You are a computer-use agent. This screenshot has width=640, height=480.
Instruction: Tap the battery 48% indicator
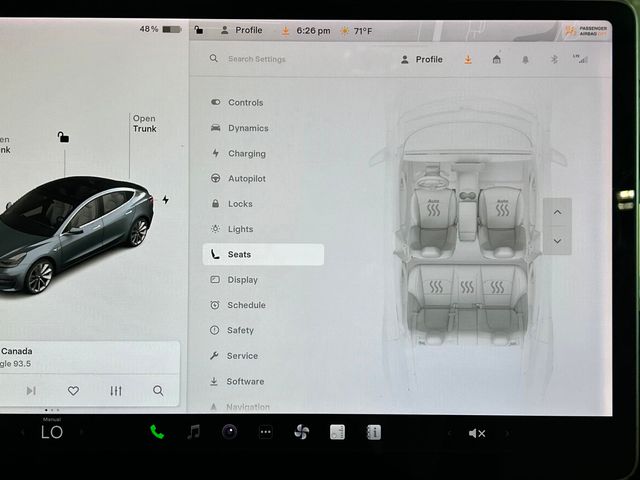(x=160, y=29)
